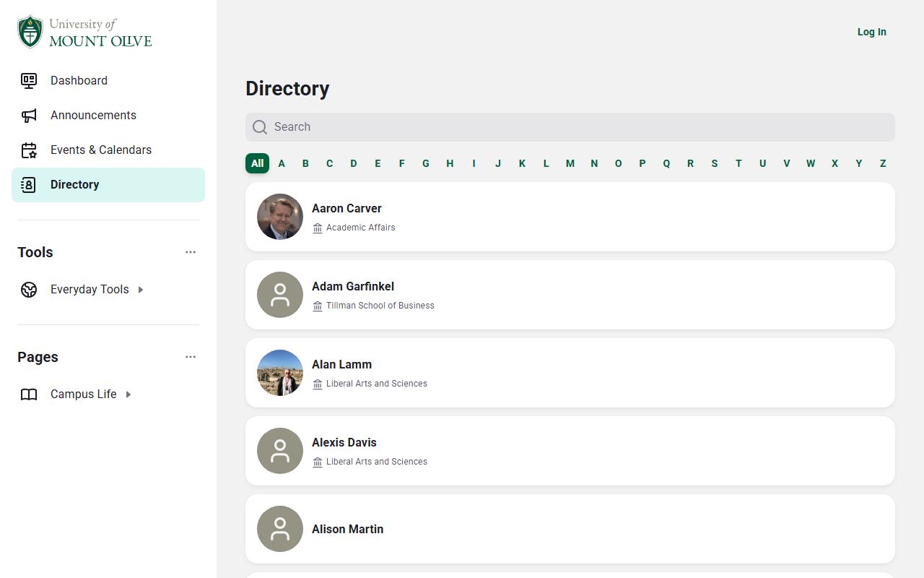Open the Announcements page
Image resolution: width=924 pixels, height=578 pixels.
pyautogui.click(x=108, y=115)
